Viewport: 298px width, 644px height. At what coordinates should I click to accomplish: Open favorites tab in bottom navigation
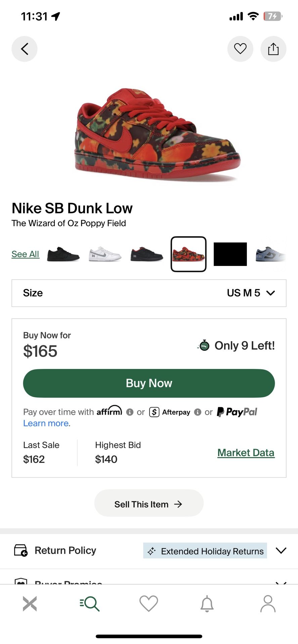[x=148, y=604]
